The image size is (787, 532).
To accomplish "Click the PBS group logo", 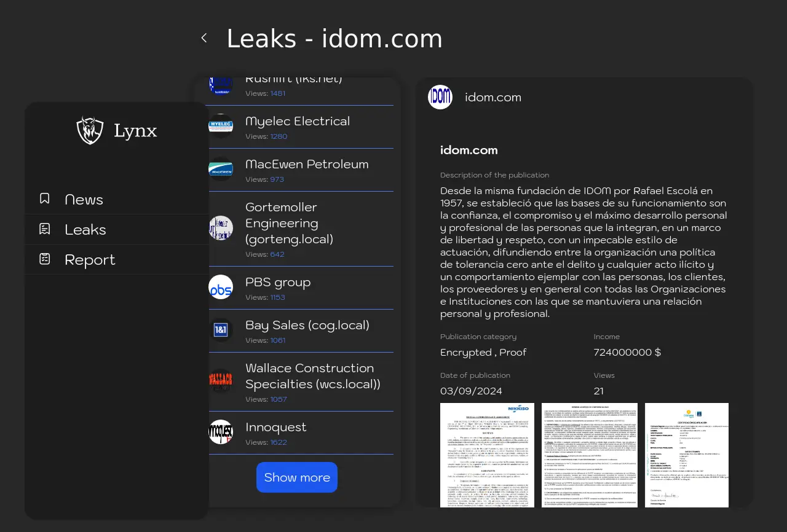I will [x=221, y=287].
